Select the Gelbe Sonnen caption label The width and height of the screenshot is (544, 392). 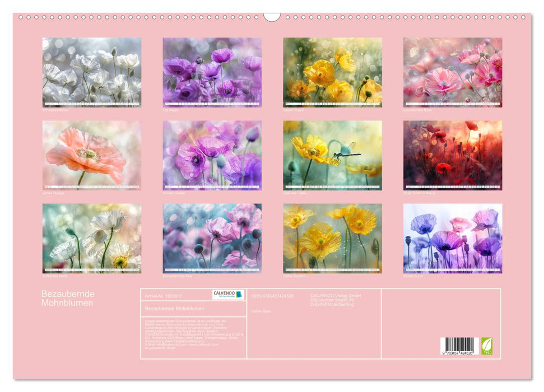(x=295, y=276)
